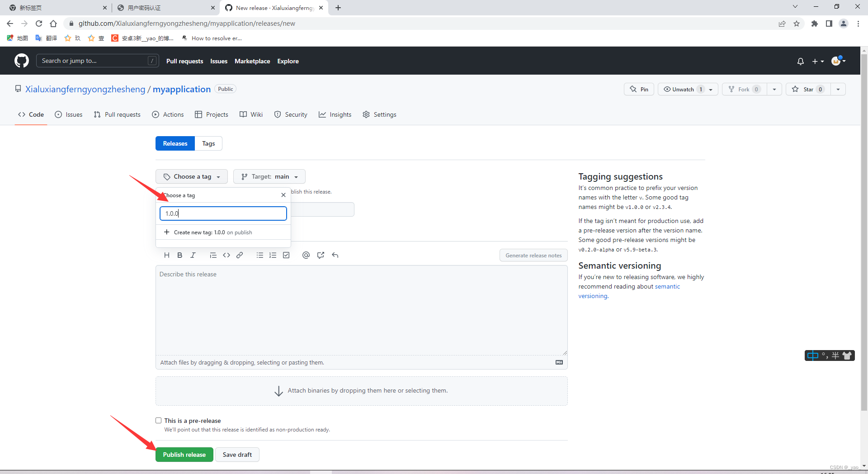This screenshot has width=868, height=474.
Task: Open the Insights tab
Action: (x=335, y=114)
